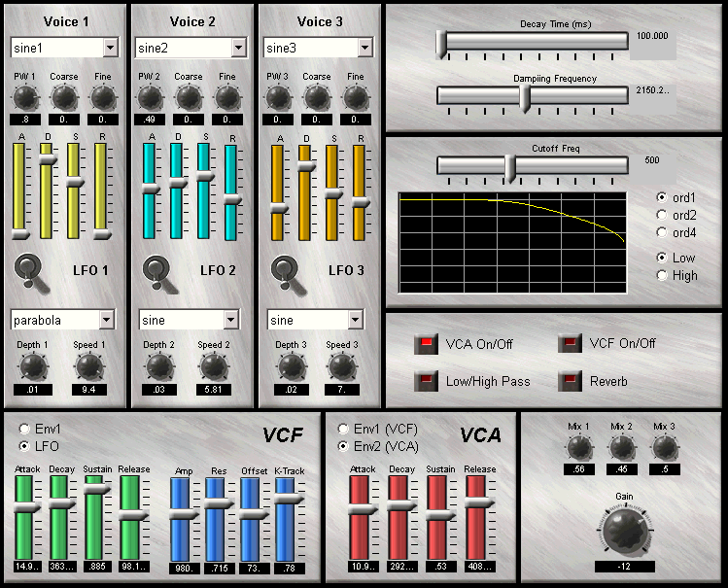Viewport: 728px width, 588px height.
Task: Select the High filter type
Action: (x=662, y=275)
